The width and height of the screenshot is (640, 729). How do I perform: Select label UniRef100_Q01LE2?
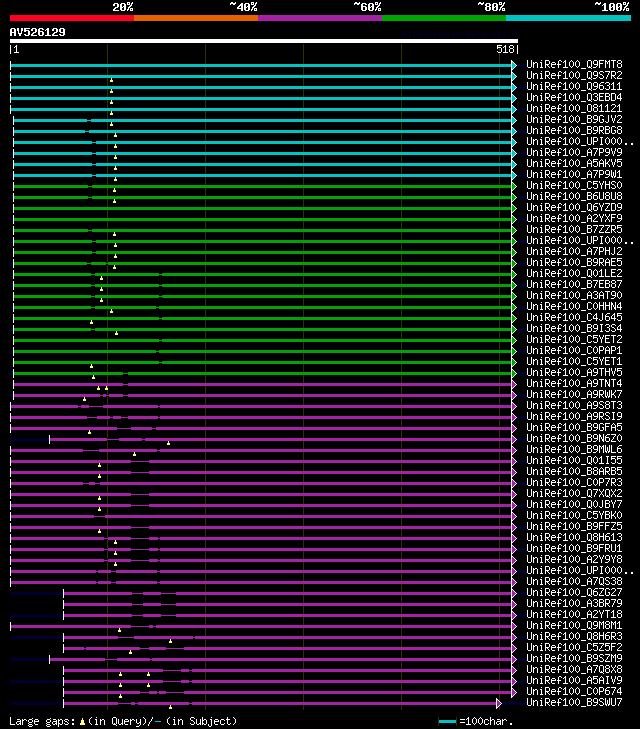pyautogui.click(x=574, y=273)
